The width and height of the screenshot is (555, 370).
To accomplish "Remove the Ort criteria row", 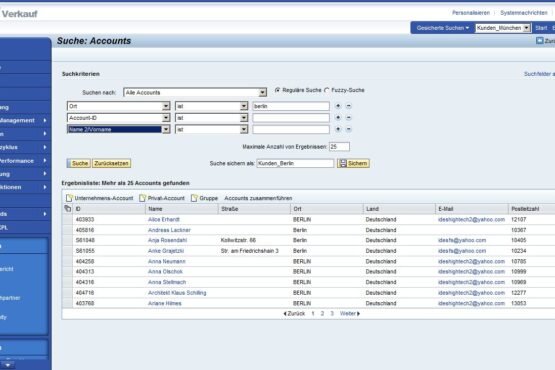I will pos(349,106).
